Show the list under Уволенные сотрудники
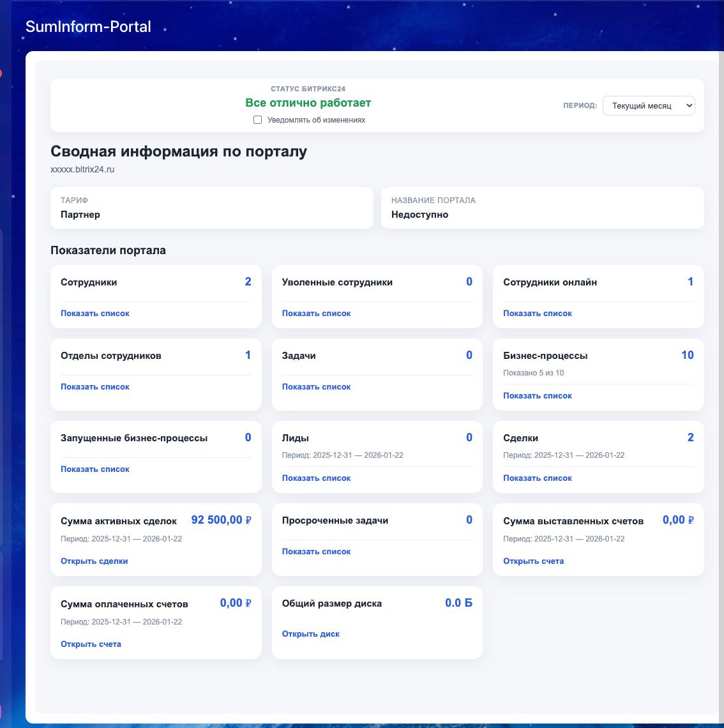This screenshot has width=724, height=728. point(316,314)
